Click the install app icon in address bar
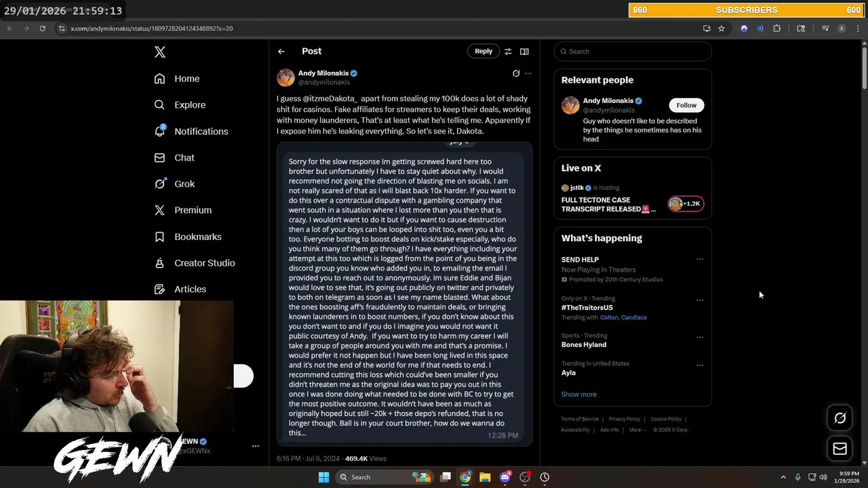Screen dimensions: 868x488 tap(707, 28)
